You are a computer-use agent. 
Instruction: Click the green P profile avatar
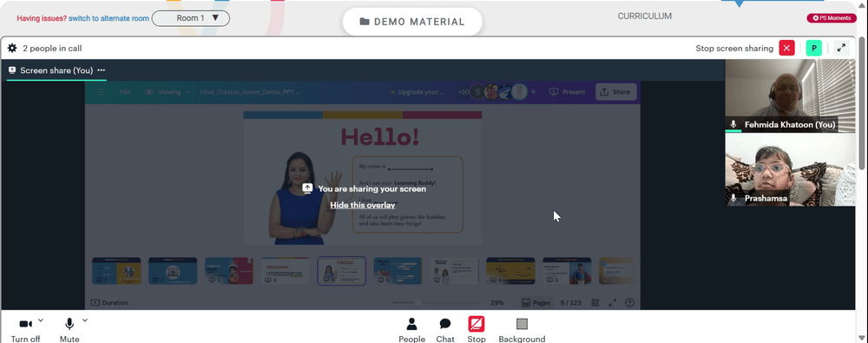coord(814,49)
